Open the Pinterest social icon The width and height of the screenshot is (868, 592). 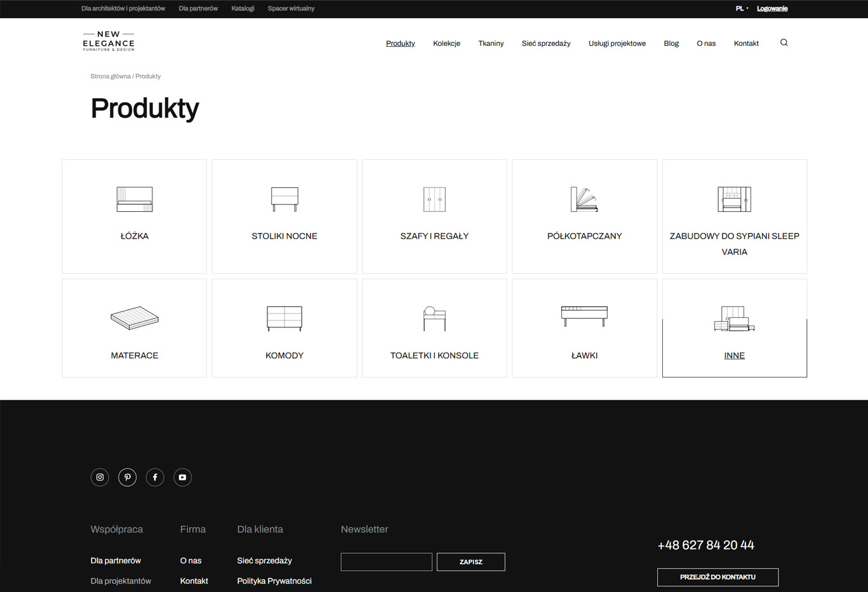[x=128, y=477]
